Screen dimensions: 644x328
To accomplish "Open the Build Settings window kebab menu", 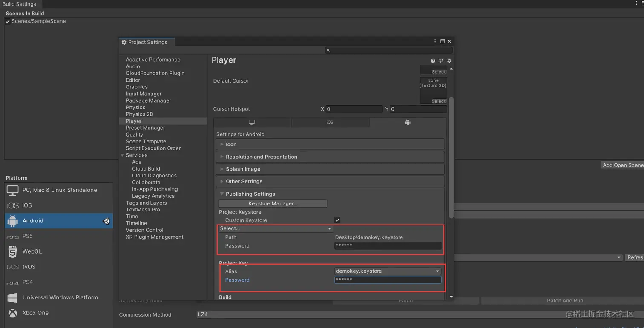I will (x=636, y=3).
